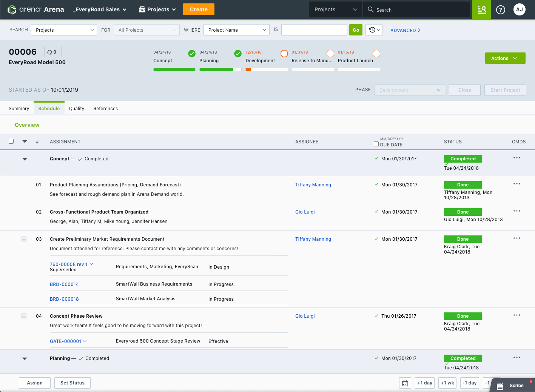Viewport: 535px width, 392px height.
Task: Open the Projects menu in top bar
Action: tap(158, 9)
